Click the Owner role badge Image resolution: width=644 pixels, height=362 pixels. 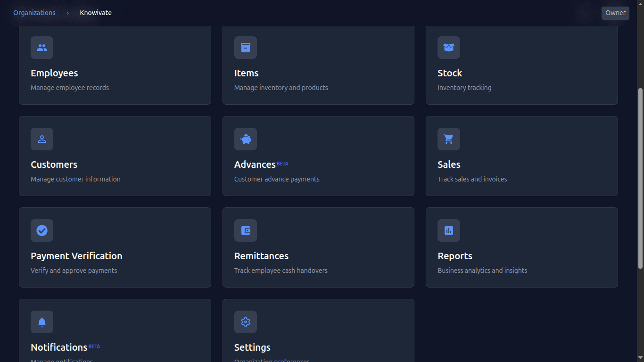[x=615, y=13]
